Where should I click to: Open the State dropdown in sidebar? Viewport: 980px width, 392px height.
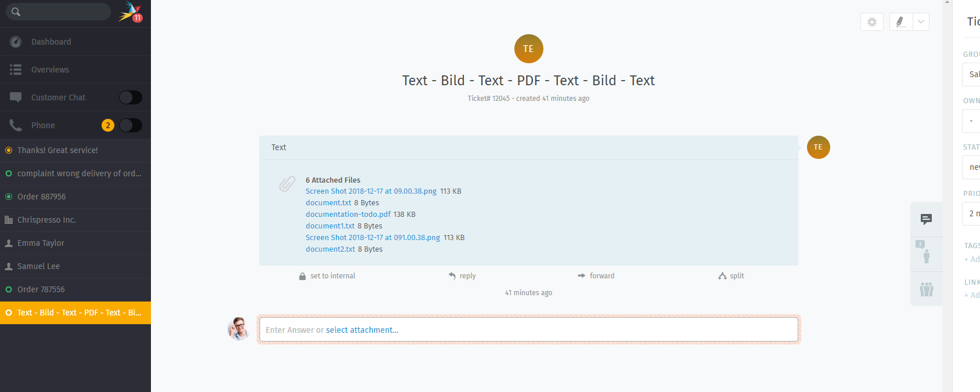point(971,167)
